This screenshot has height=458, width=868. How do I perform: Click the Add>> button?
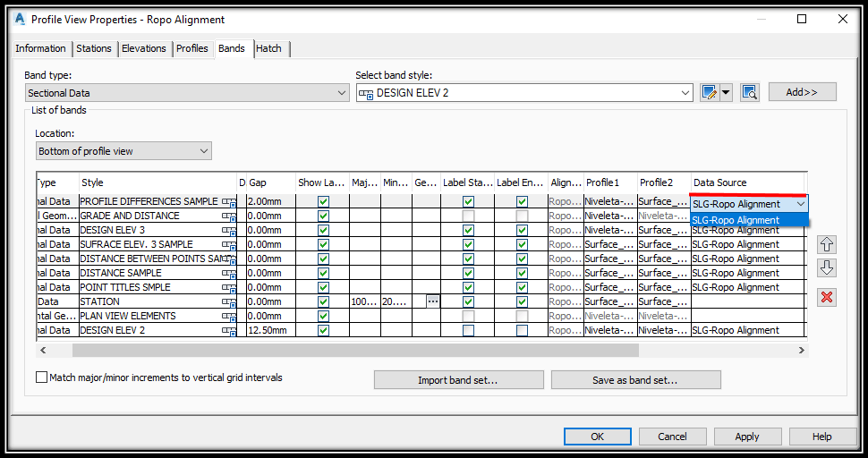coord(802,92)
